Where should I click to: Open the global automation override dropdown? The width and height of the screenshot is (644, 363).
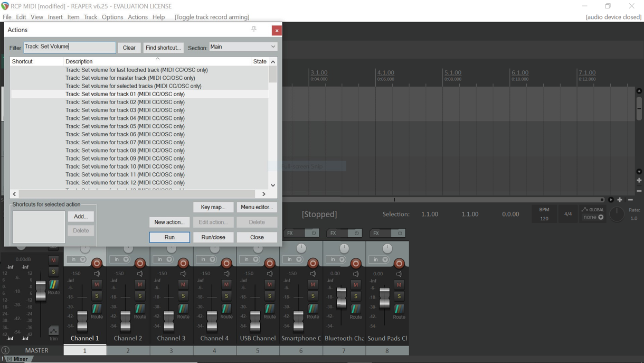point(593,217)
